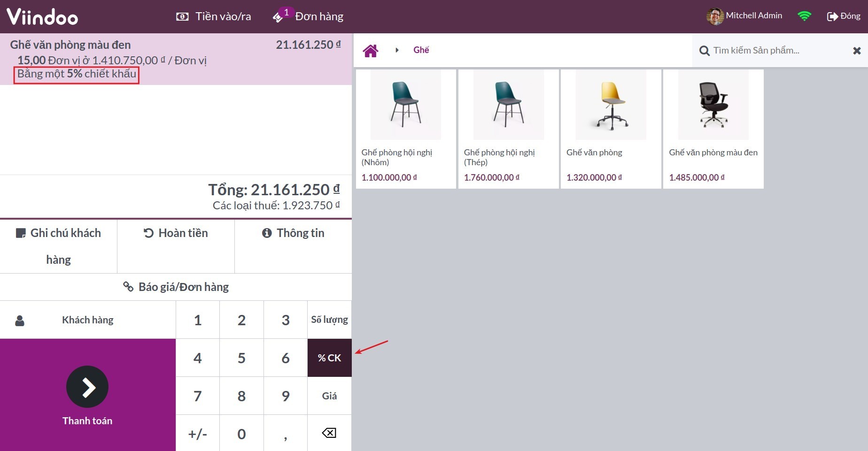Select Khách hàng customer button
The height and width of the screenshot is (451, 868).
point(88,320)
